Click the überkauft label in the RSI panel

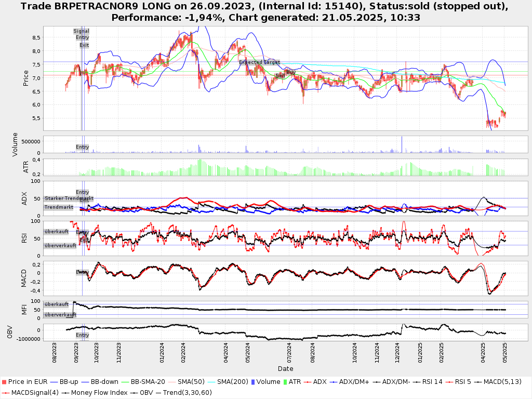(x=57, y=232)
